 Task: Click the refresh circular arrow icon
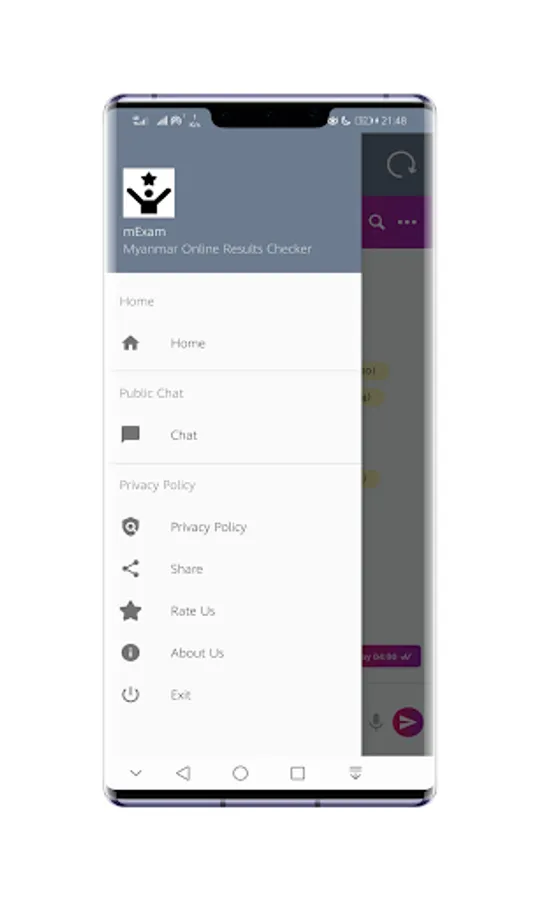point(401,165)
